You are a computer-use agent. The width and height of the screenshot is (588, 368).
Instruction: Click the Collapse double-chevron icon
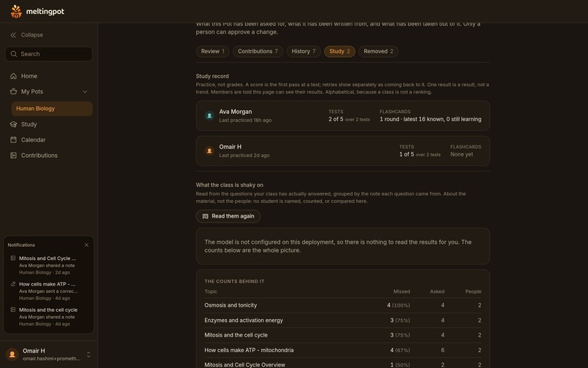[13, 35]
